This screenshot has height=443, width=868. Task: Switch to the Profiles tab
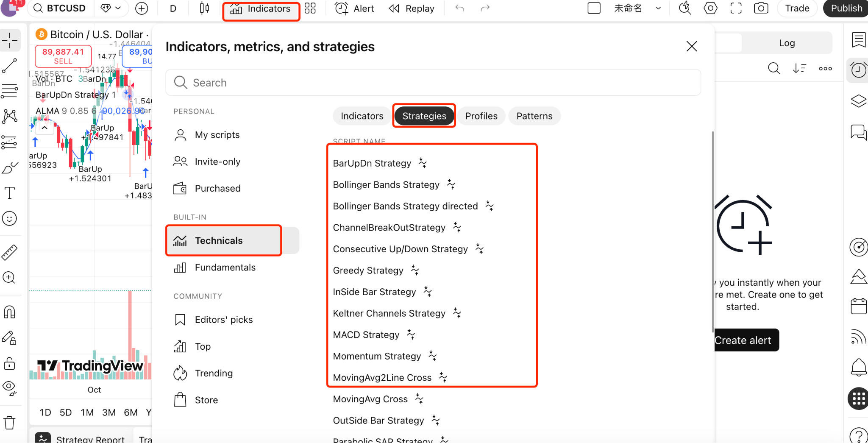481,116
